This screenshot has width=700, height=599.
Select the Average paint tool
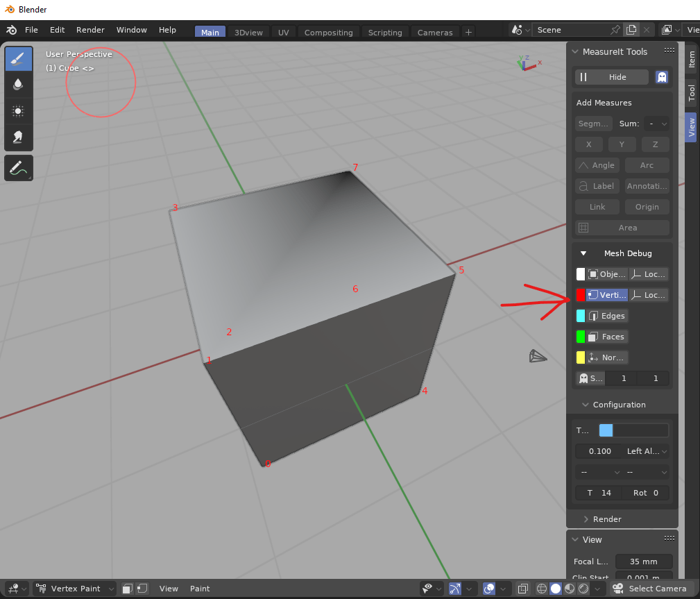[18, 111]
